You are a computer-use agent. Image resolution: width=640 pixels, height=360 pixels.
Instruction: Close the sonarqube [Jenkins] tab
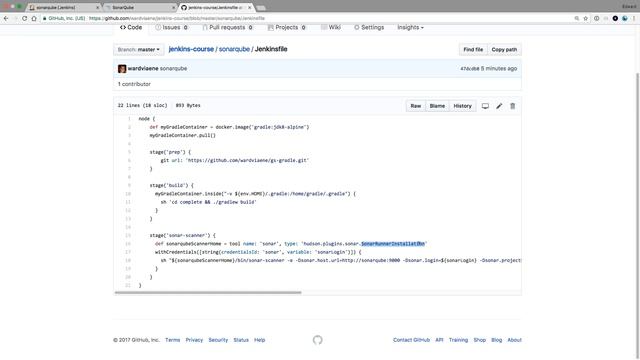pyautogui.click(x=98, y=7)
